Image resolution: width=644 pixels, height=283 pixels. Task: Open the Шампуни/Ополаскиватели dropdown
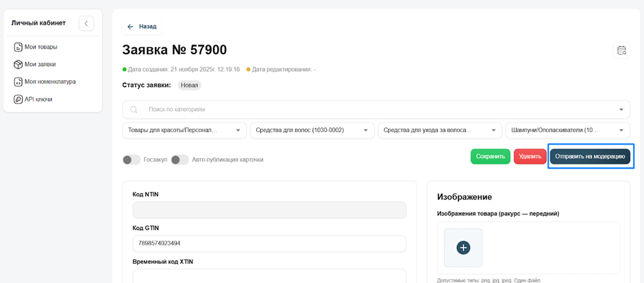(567, 130)
